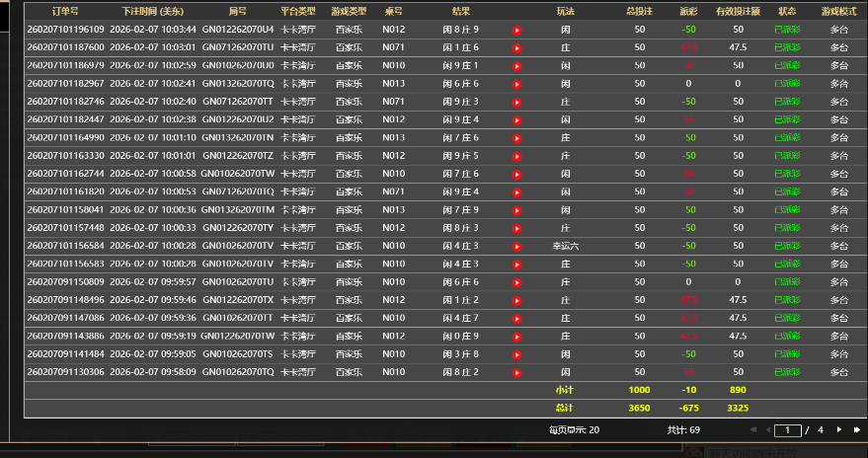Open replay icon for order 260207091143886
This screenshot has width=868, height=458.
516,337
